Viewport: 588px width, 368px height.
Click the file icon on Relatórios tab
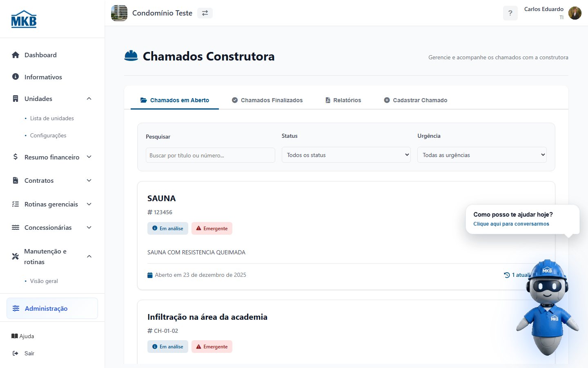328,100
